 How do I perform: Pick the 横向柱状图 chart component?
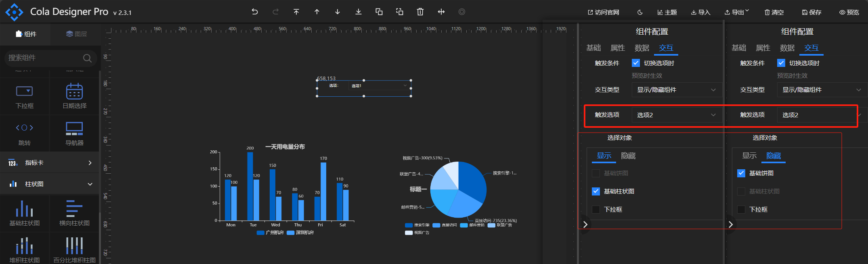[x=74, y=213]
